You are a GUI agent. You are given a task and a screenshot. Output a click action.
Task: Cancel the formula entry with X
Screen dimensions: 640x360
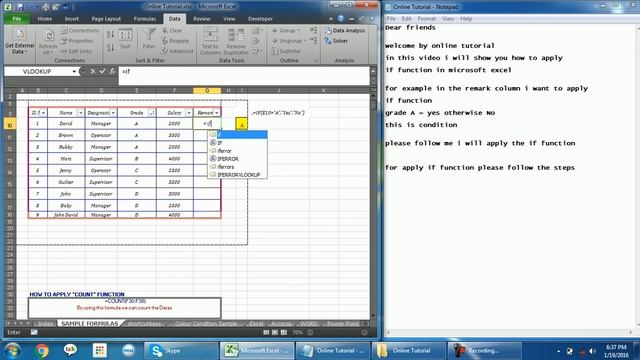(93, 71)
